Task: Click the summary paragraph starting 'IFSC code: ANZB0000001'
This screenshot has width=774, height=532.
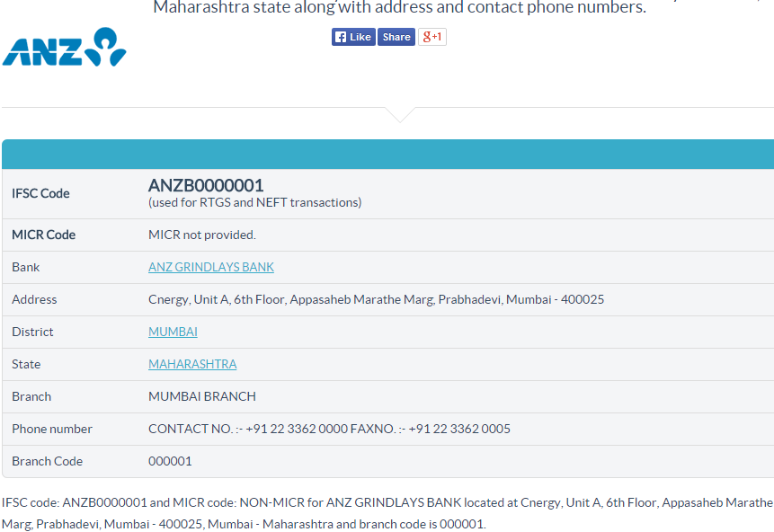Action: [387, 513]
